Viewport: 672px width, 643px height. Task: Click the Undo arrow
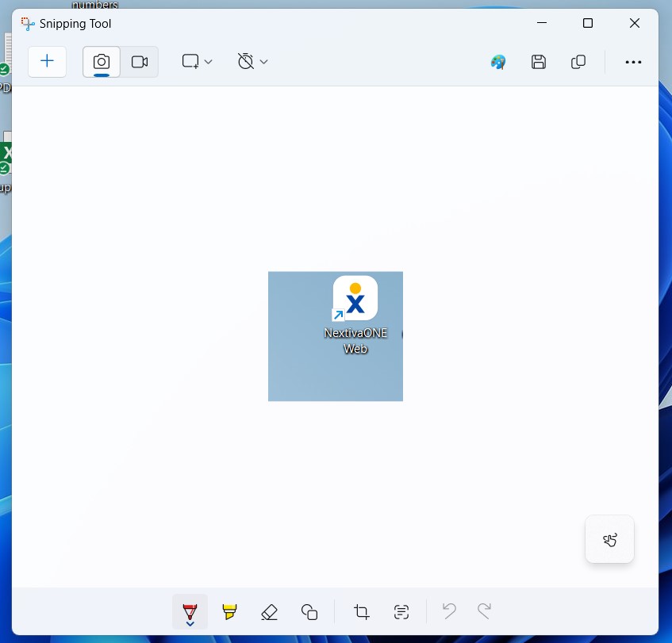coord(449,610)
